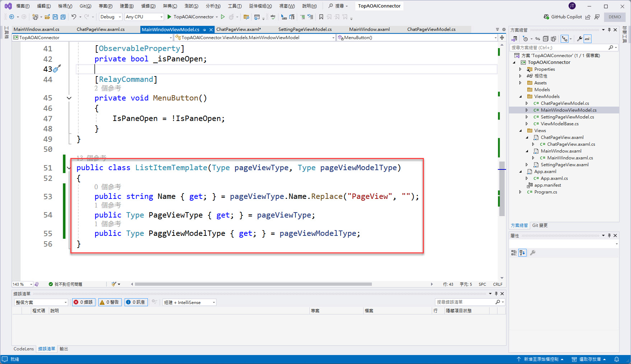Open the 工具(T) tools menu
This screenshot has height=364, width=631.
[235, 6]
